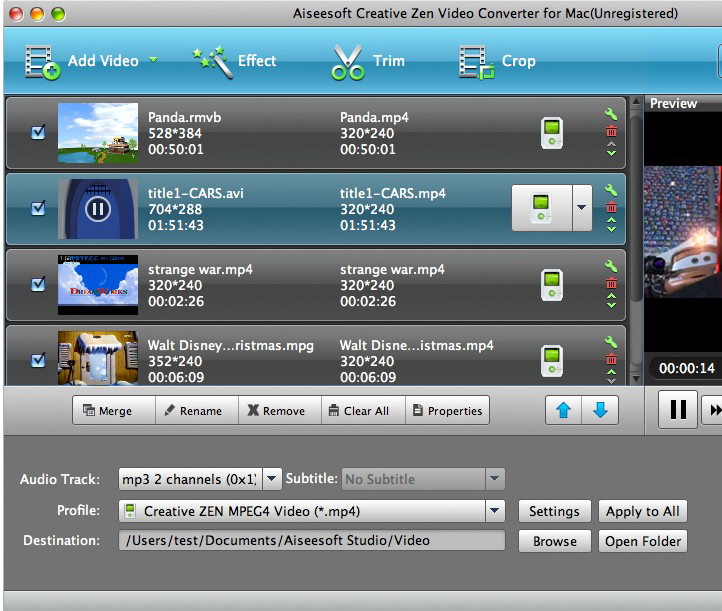The image size is (722, 611).
Task: Click the device profile icon for Walt Disney row
Action: (x=552, y=361)
